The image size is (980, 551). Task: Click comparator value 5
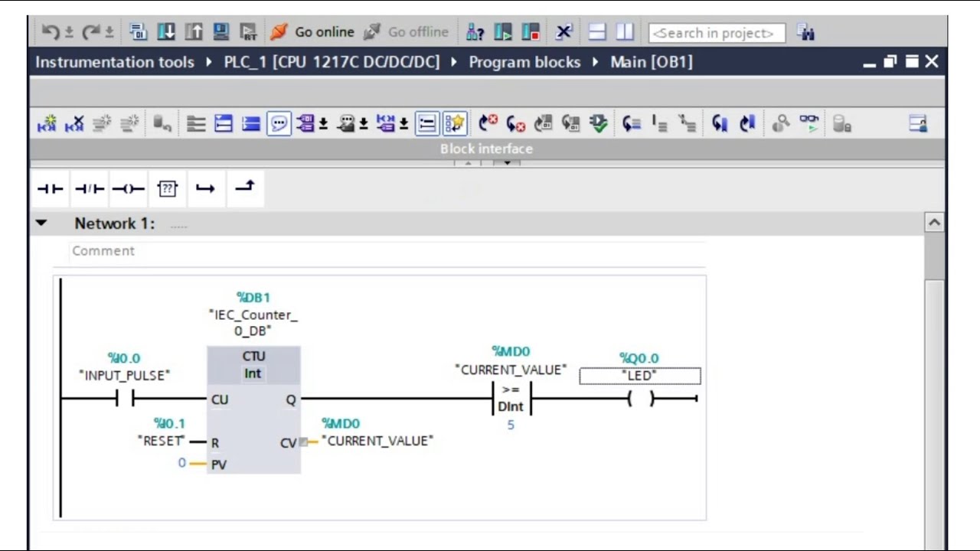coord(511,425)
